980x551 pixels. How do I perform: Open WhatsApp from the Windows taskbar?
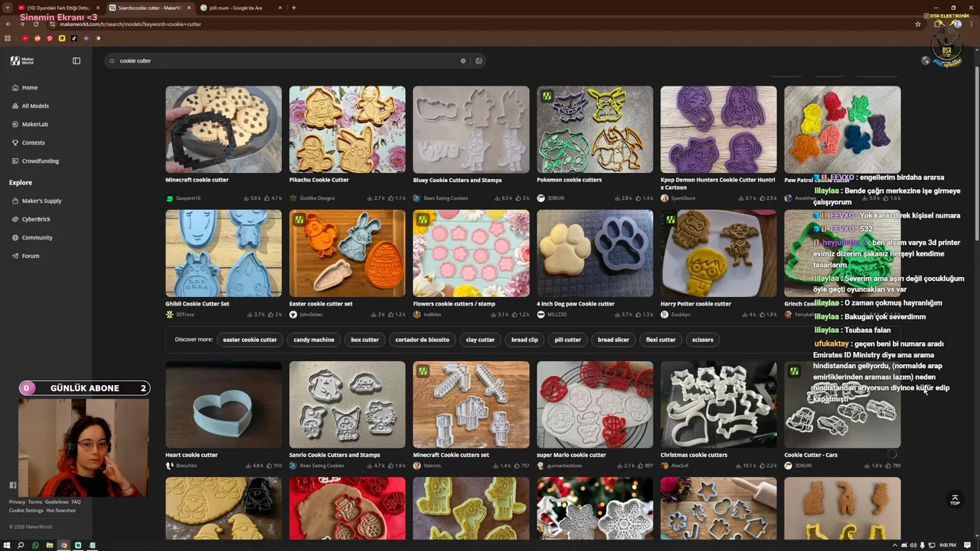pos(35,545)
